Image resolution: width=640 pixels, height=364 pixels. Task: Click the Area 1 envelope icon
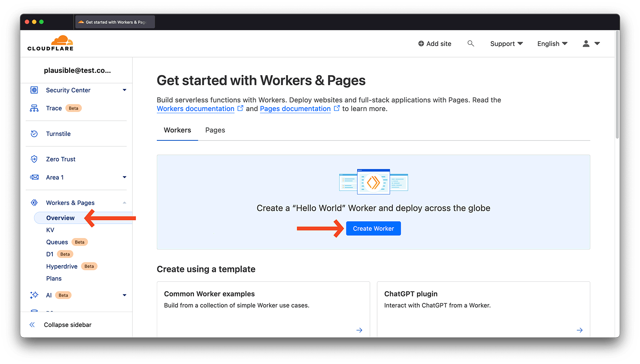pyautogui.click(x=34, y=177)
